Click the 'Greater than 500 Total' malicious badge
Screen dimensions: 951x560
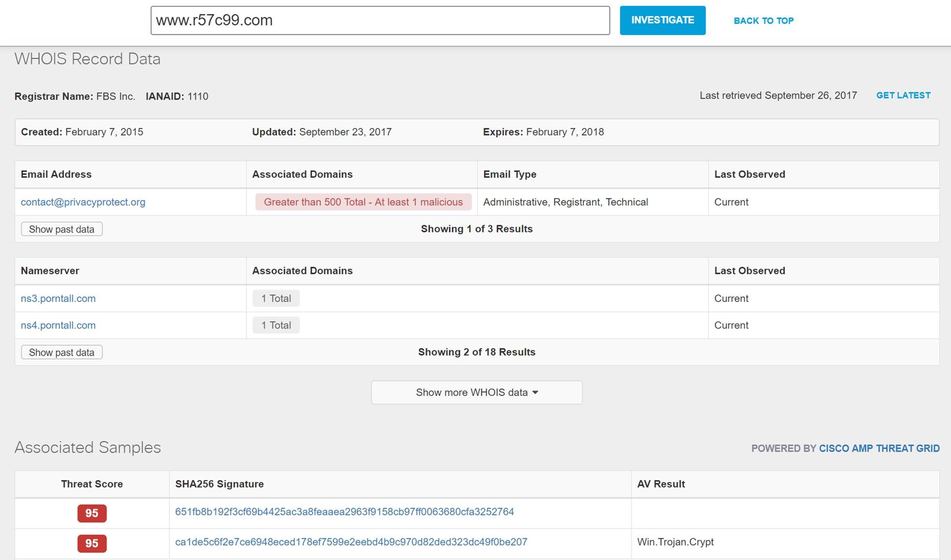point(363,202)
